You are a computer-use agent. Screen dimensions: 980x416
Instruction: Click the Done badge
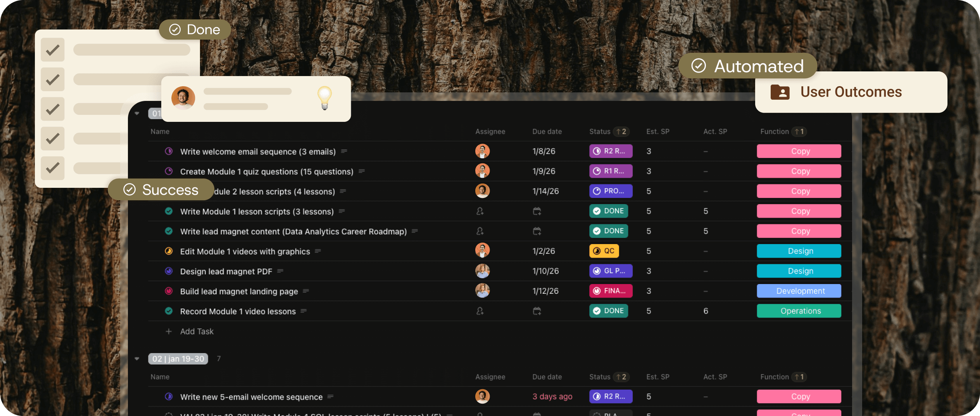pos(195,29)
